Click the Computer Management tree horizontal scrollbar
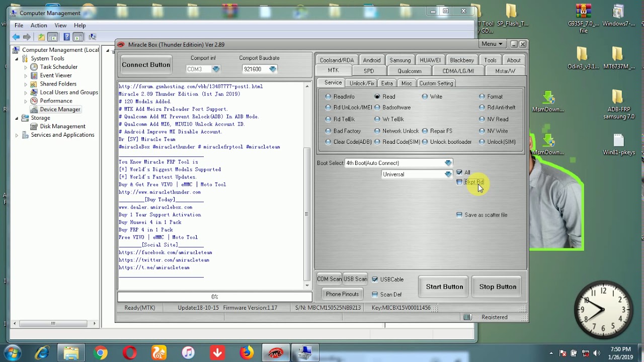This screenshot has width=644, height=362. click(53, 324)
